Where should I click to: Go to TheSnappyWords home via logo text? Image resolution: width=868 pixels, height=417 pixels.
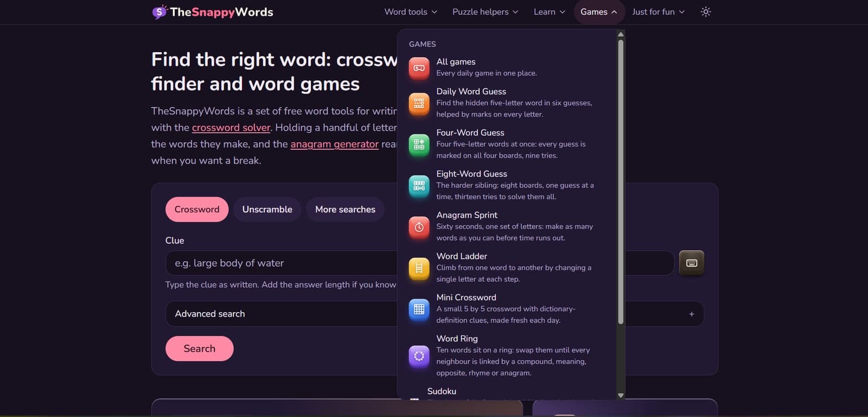(x=221, y=12)
